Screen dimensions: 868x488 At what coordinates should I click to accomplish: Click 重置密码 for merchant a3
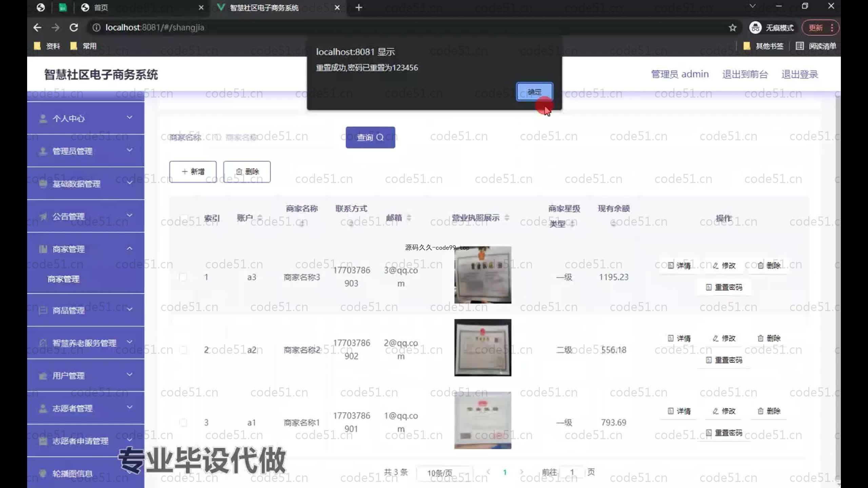[724, 287]
